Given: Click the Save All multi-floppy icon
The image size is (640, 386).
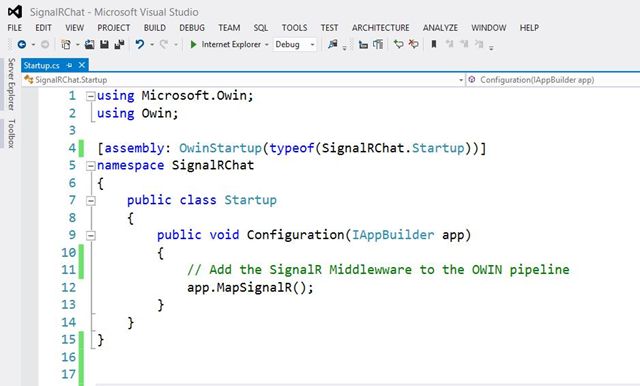Looking at the screenshot, I should coord(119,44).
